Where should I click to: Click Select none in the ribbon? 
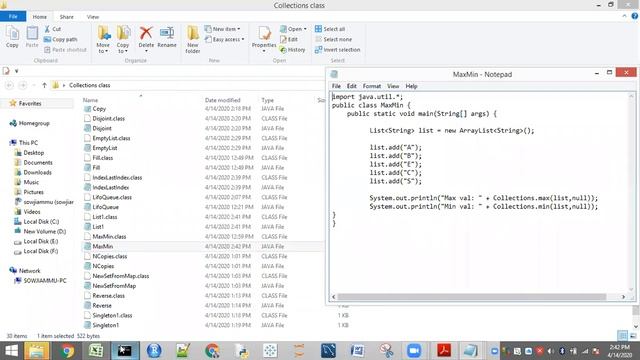pos(333,39)
